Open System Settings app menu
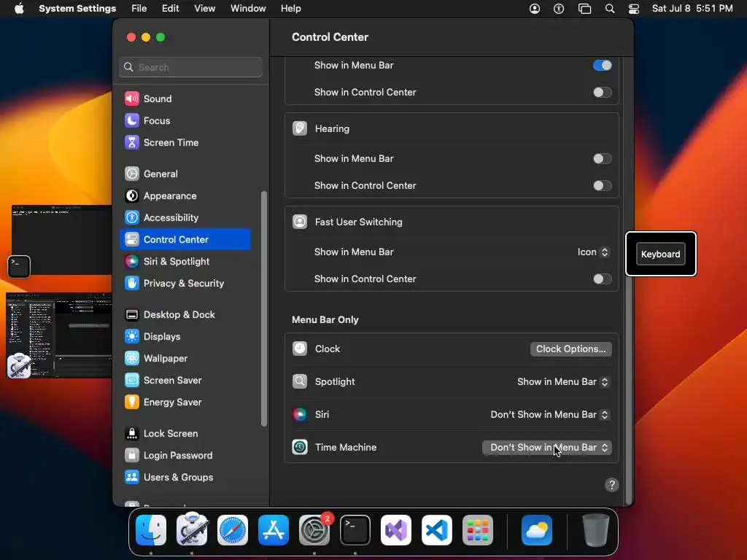Screen dimensions: 747x560 [77, 9]
